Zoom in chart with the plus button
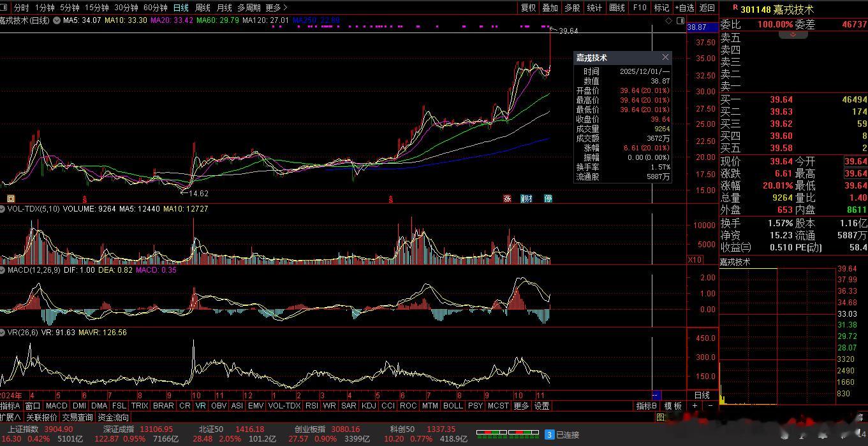Image resolution: width=868 pixels, height=446 pixels. coord(695,406)
